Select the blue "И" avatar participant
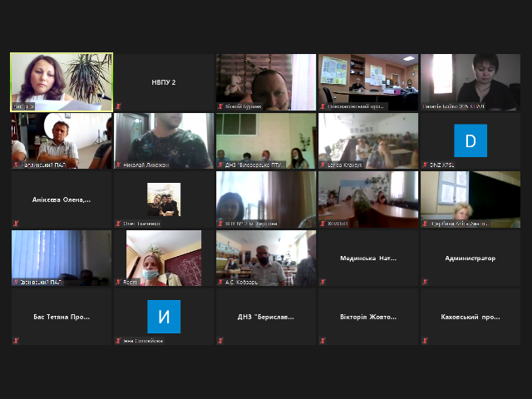The image size is (532, 399). [164, 316]
